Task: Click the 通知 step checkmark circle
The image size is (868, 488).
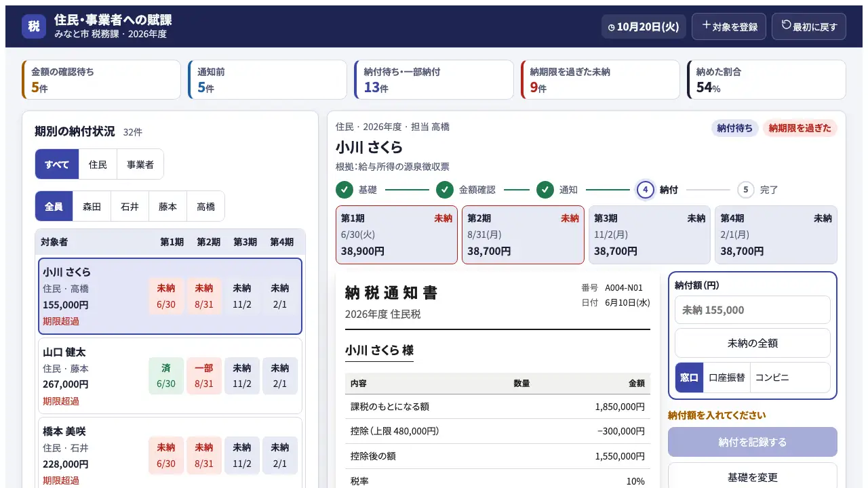Action: pos(545,190)
